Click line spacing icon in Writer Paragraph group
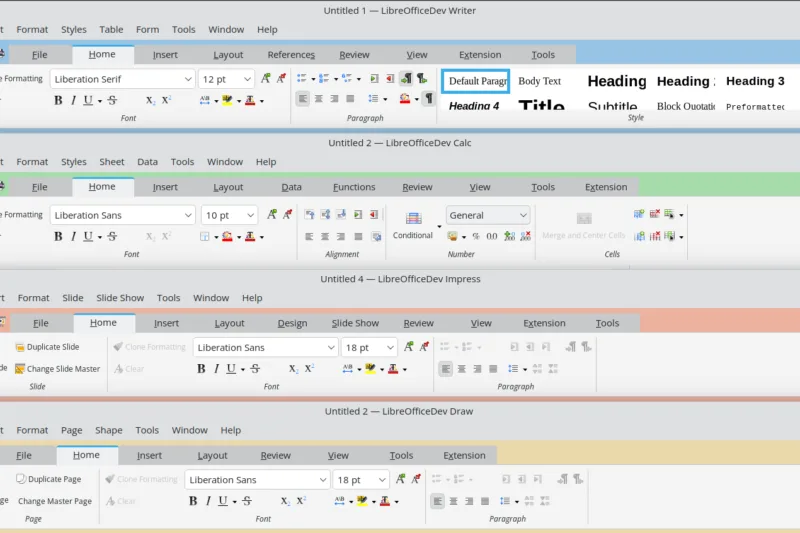800x533 pixels. pyautogui.click(x=373, y=98)
